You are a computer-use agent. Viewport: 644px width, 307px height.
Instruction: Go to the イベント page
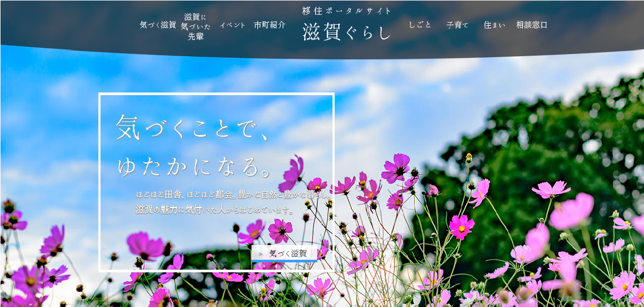pyautogui.click(x=233, y=25)
